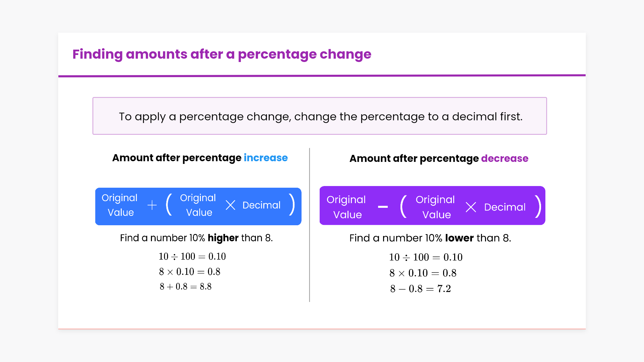Click the bold word "higher"
Screen dimensions: 644x362
click(x=223, y=238)
